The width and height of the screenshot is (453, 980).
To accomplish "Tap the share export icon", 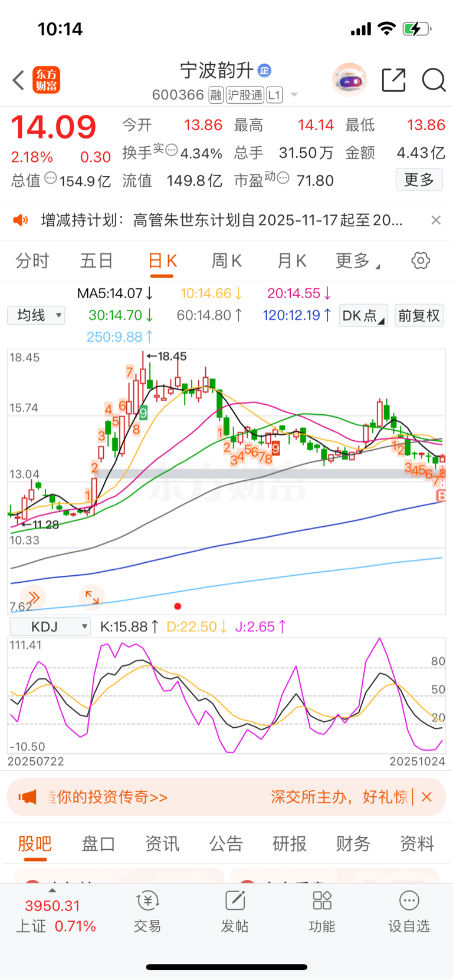I will click(393, 80).
